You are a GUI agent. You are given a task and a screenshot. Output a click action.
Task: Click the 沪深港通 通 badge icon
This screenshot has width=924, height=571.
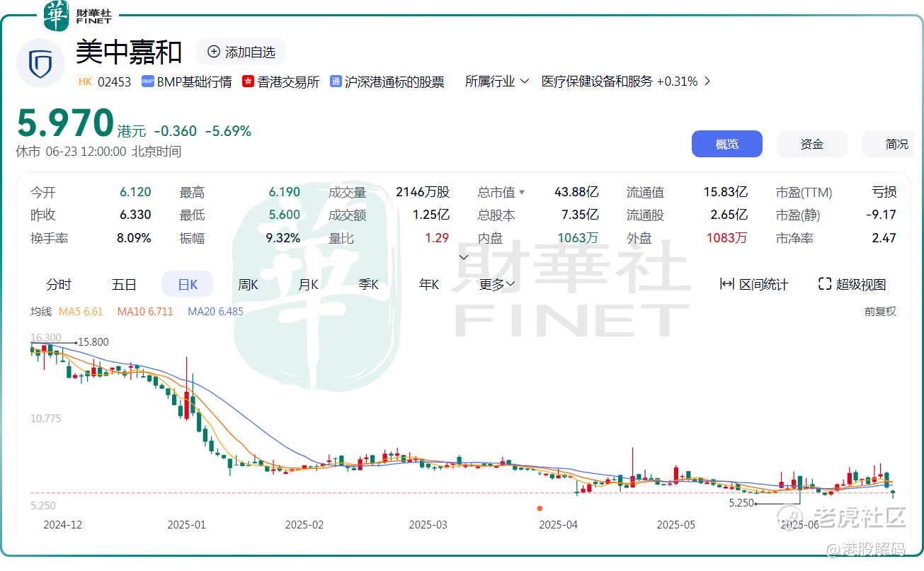pyautogui.click(x=336, y=81)
